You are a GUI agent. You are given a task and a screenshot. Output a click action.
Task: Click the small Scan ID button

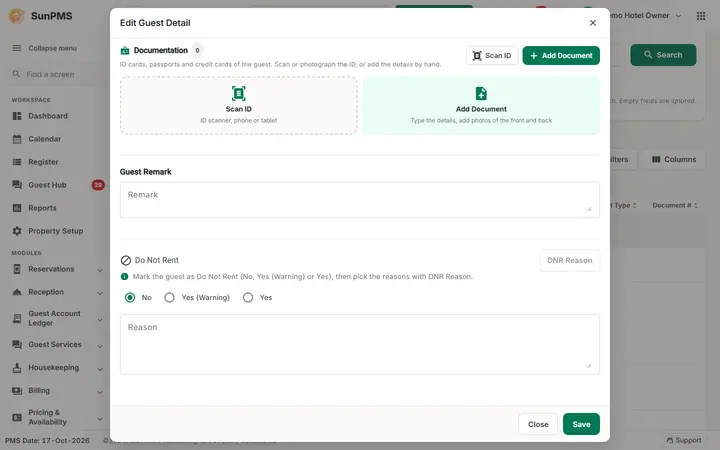492,56
